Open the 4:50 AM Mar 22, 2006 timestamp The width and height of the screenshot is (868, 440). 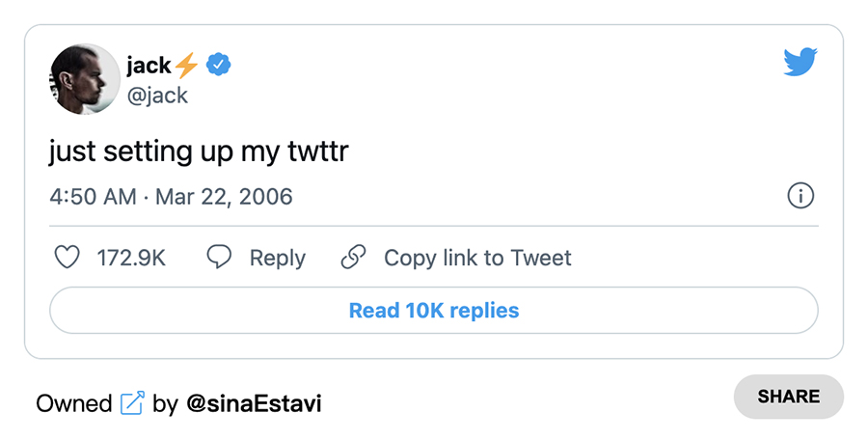tap(171, 197)
